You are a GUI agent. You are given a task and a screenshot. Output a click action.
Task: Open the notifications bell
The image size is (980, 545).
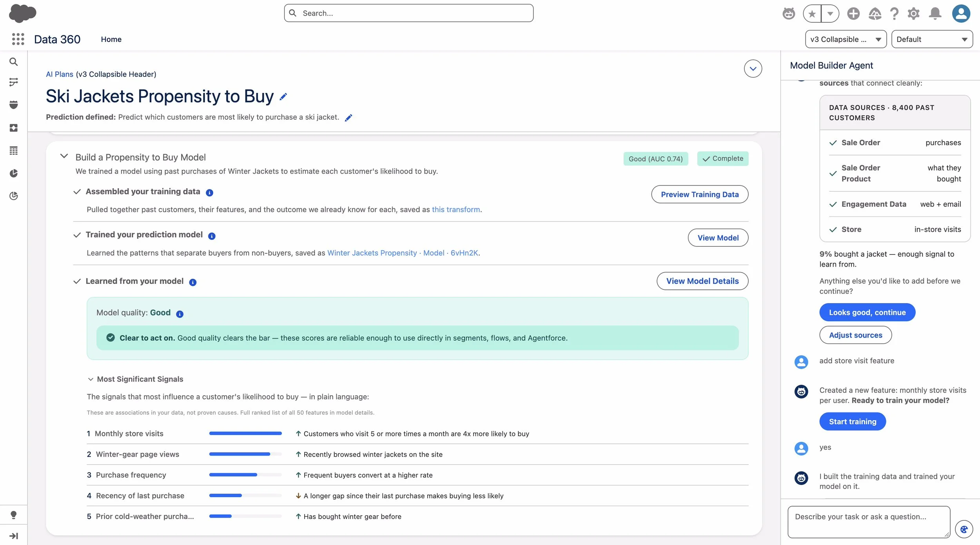[935, 13]
